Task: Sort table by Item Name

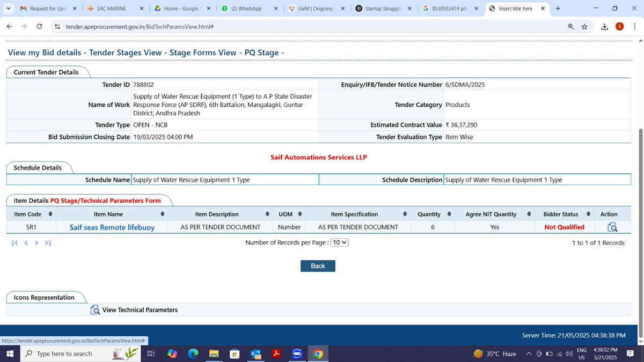Action: [x=164, y=214]
